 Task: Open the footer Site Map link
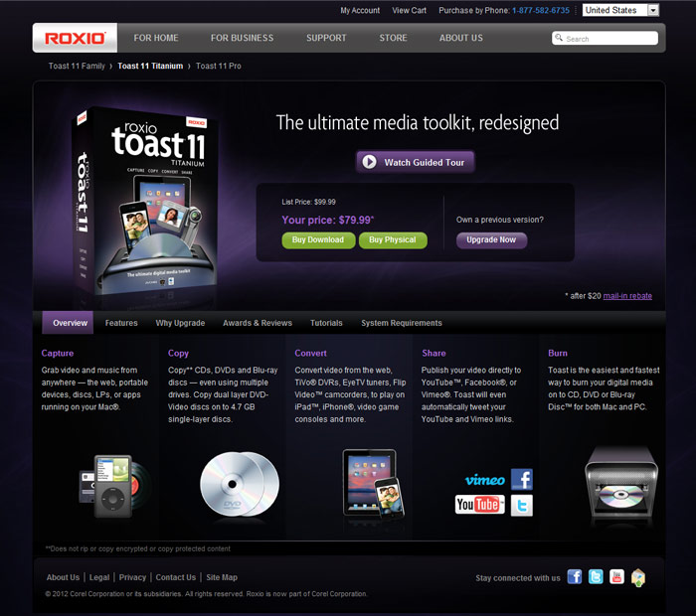(x=222, y=577)
